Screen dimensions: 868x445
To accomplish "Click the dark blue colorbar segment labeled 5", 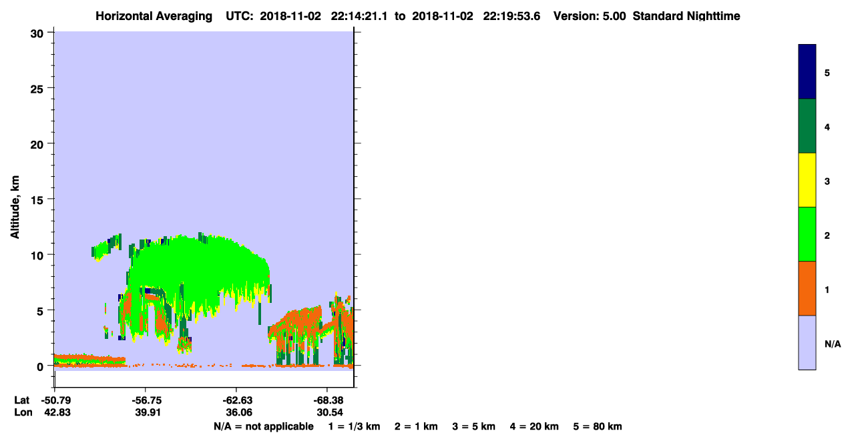I will click(x=807, y=72).
